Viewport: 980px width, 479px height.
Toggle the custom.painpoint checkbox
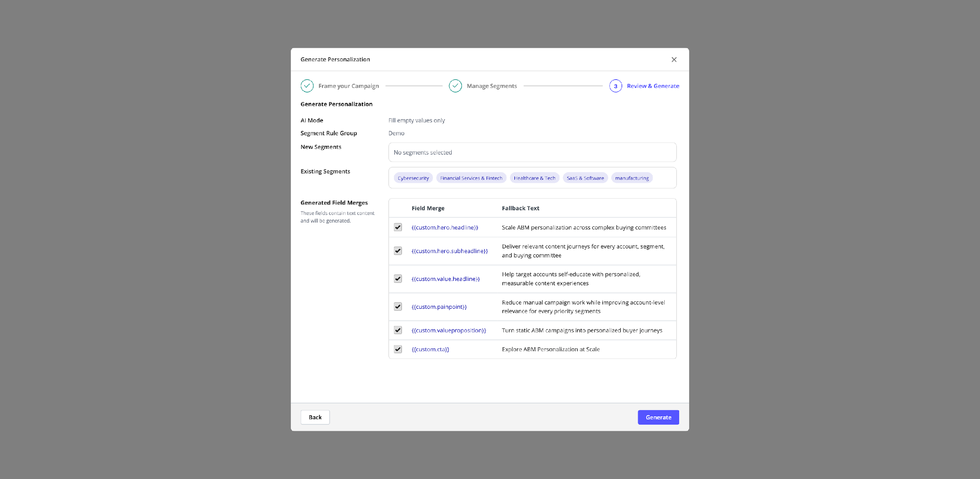coord(398,307)
